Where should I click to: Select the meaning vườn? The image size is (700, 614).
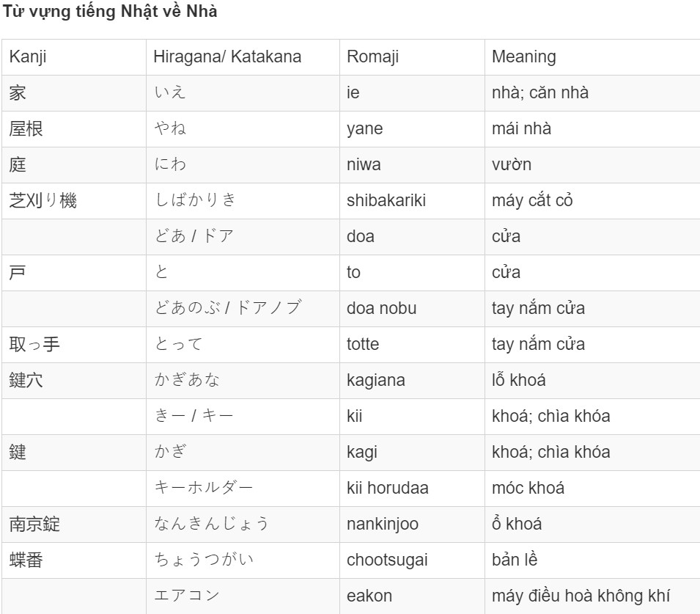click(x=511, y=164)
